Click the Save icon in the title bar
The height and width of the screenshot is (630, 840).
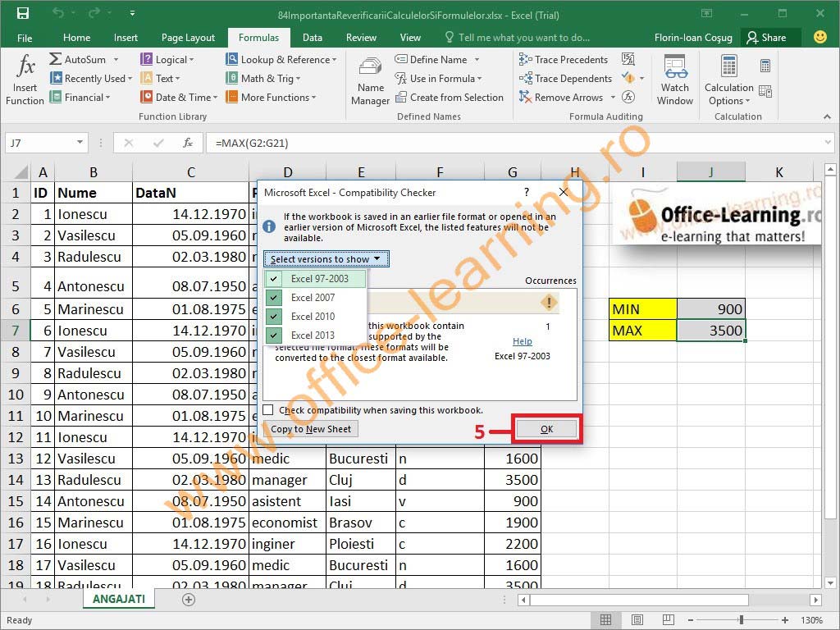[22, 13]
